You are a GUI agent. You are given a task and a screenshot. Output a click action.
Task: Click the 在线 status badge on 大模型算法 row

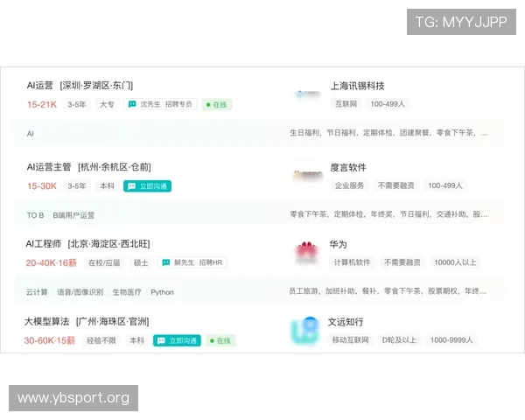(x=220, y=340)
